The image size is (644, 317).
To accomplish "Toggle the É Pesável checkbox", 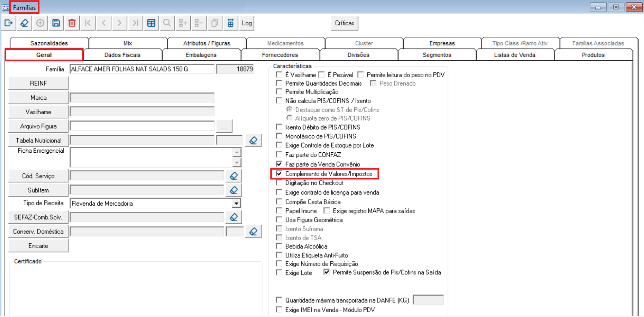I will point(321,74).
